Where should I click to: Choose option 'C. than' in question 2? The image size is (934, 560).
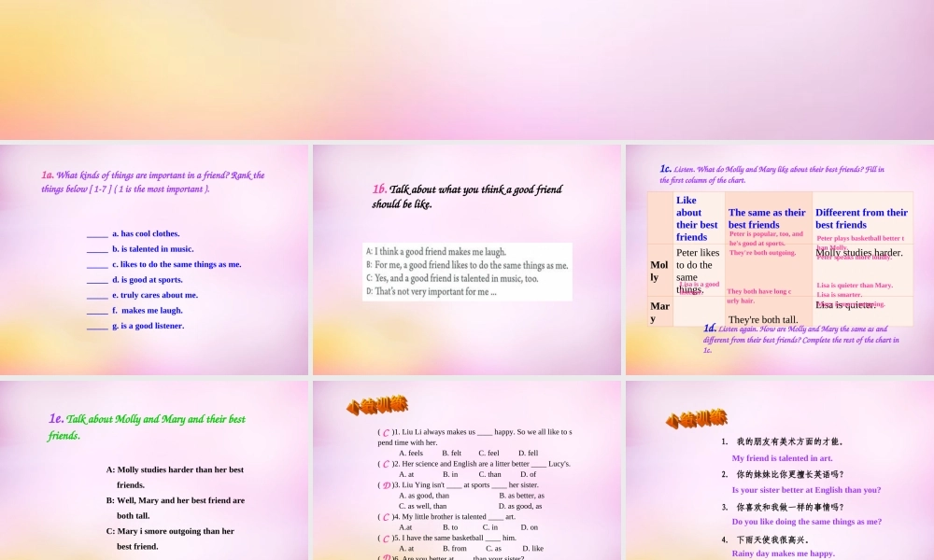(489, 474)
